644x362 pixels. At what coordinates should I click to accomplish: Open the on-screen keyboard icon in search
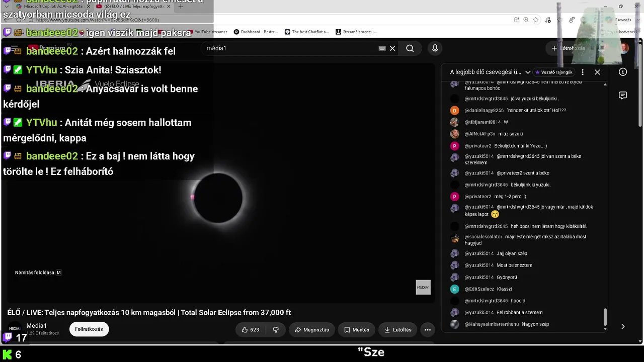382,48
